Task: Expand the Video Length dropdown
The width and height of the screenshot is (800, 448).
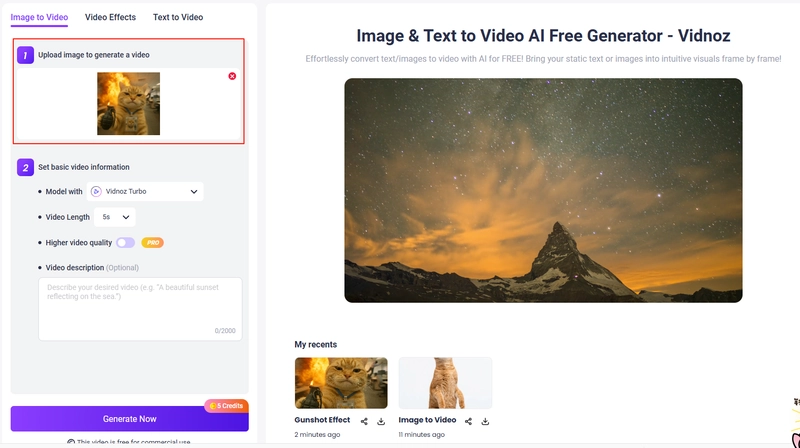Action: (115, 216)
